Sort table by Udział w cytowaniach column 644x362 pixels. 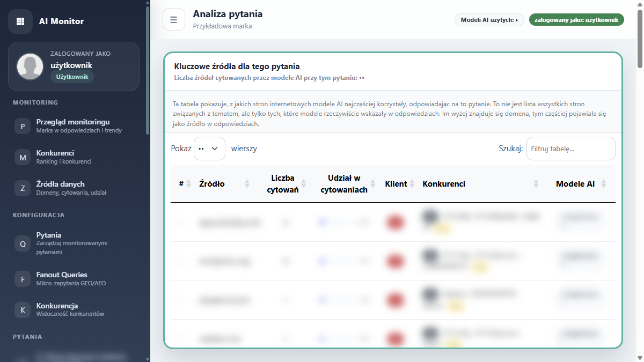coord(346,183)
